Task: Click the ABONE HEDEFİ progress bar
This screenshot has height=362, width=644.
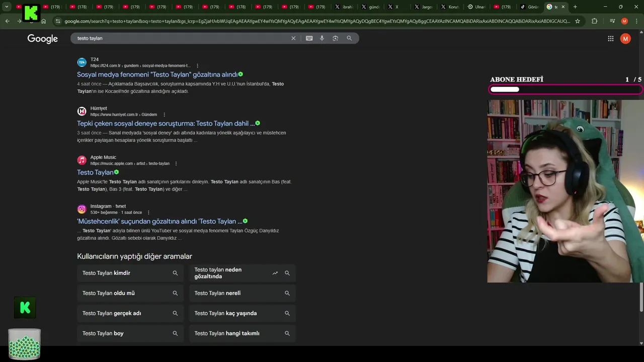Action: coord(566,89)
